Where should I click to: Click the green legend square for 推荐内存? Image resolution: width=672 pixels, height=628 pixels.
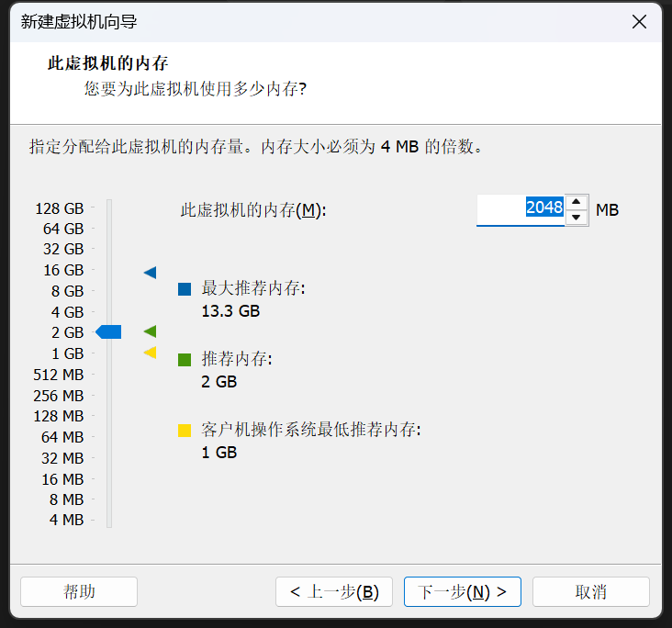click(x=185, y=360)
